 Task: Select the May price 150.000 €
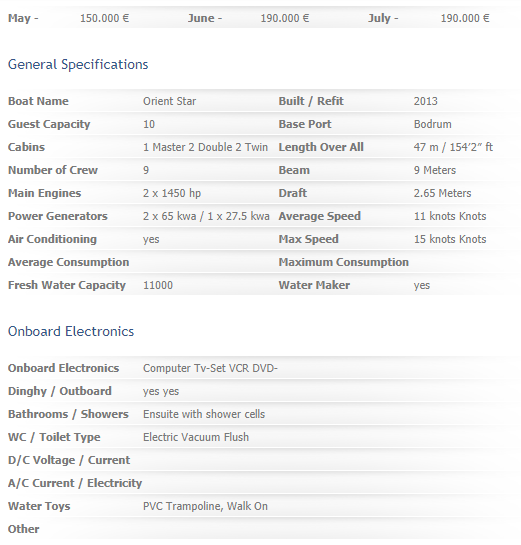(104, 18)
